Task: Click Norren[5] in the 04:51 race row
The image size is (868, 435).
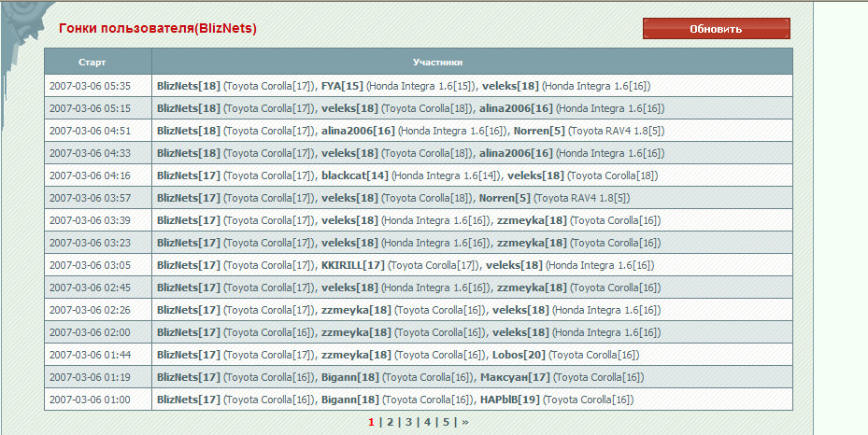Action: click(540, 131)
